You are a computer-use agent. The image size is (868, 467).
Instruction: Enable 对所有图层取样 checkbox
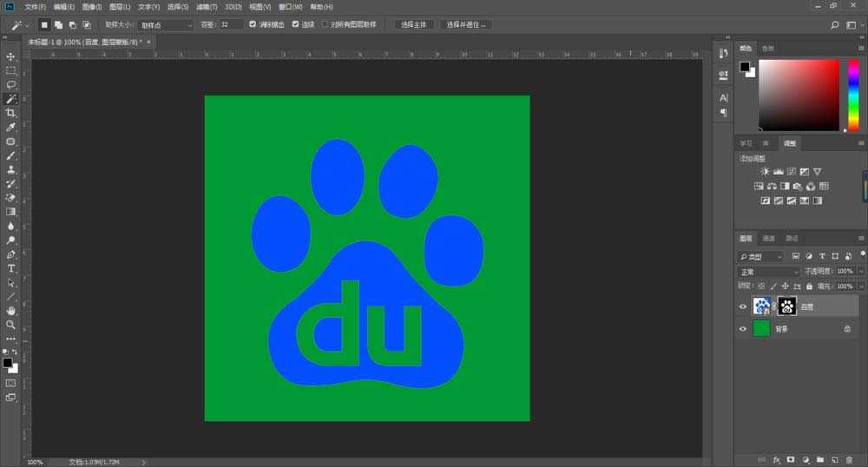[x=325, y=24]
